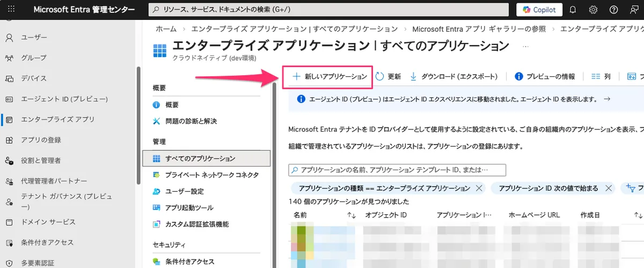Screen dimensions: 644x268
Task: Open the notifications bell
Action: (573, 9)
